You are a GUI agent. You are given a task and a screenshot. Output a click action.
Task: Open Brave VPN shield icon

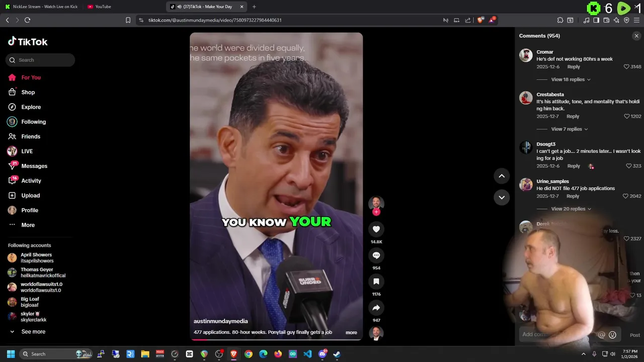[626, 20]
